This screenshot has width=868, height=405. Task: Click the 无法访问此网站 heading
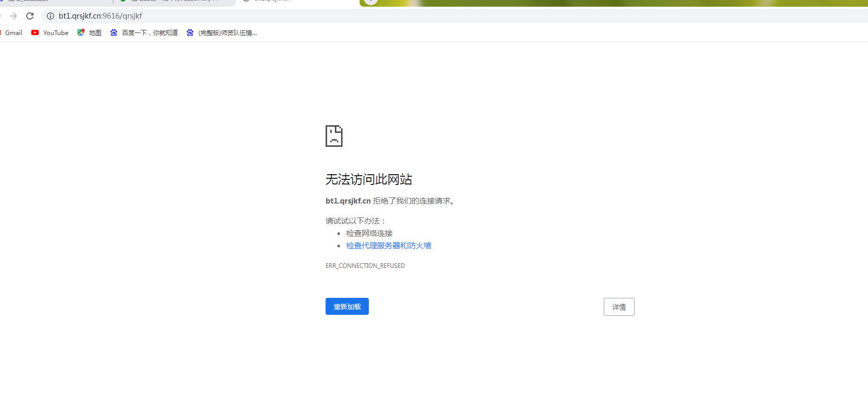click(368, 179)
